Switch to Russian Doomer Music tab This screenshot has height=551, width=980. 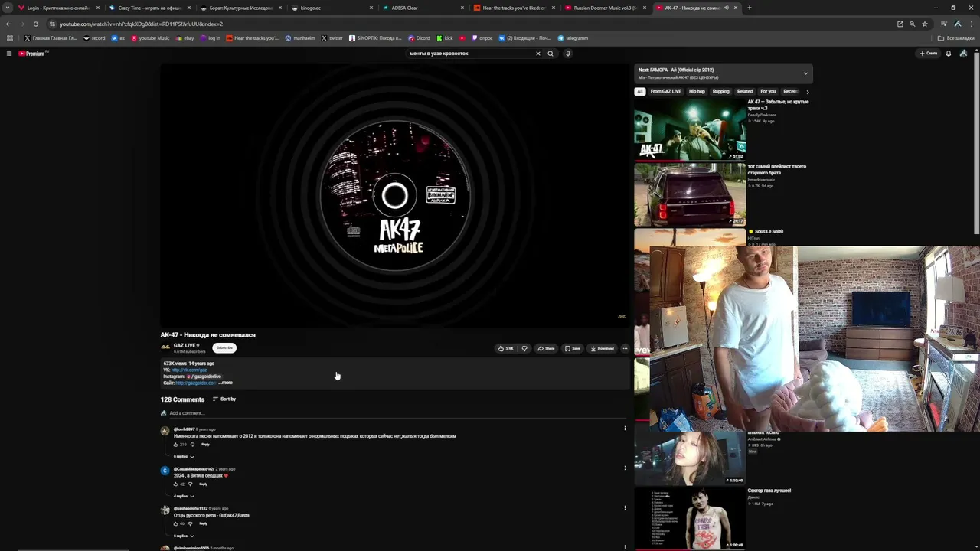pos(606,8)
